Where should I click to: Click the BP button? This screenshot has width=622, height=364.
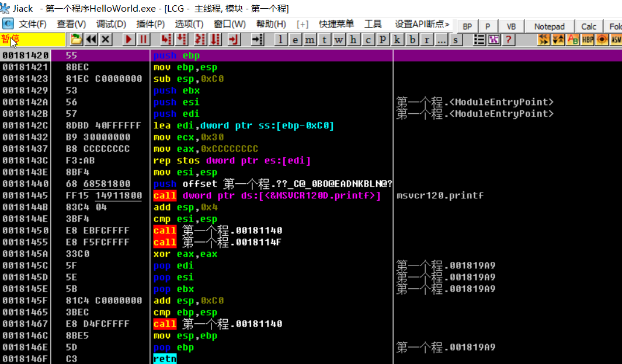click(467, 26)
